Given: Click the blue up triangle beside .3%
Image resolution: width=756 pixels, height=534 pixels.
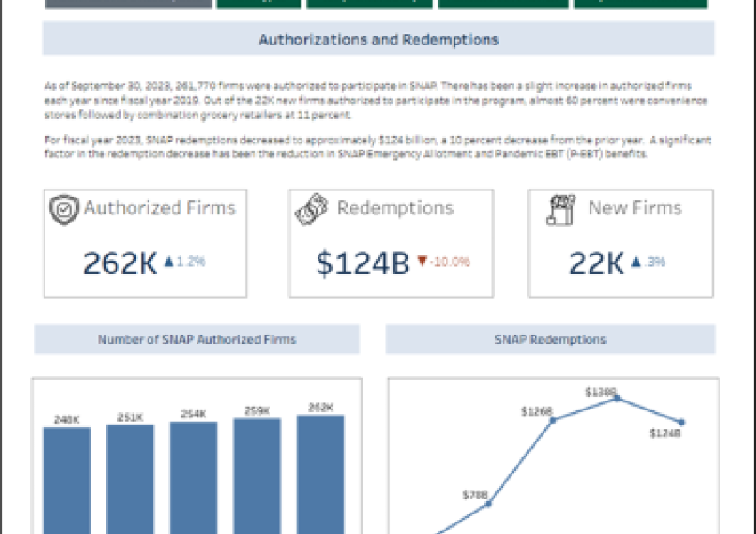Looking at the screenshot, I should click(x=637, y=262).
